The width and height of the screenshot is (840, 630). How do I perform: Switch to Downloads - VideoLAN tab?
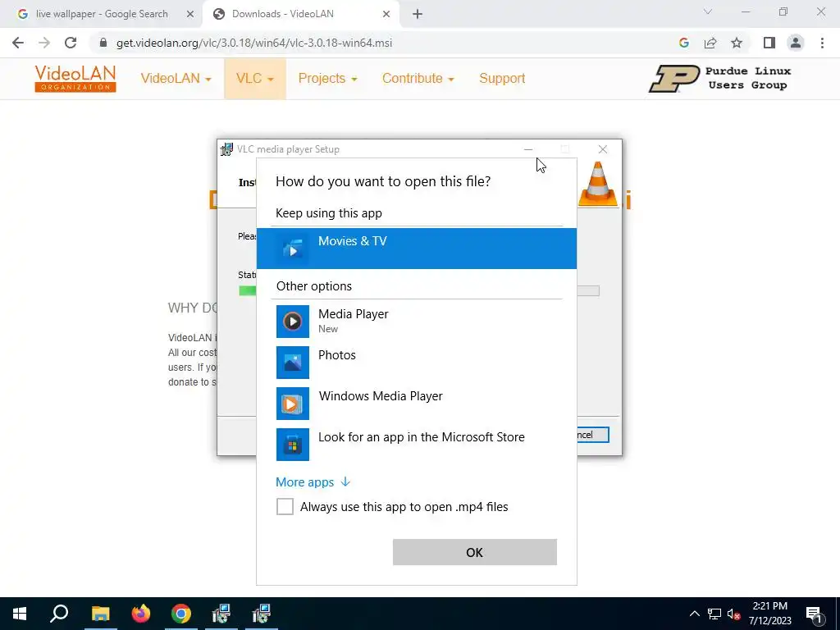pos(300,14)
